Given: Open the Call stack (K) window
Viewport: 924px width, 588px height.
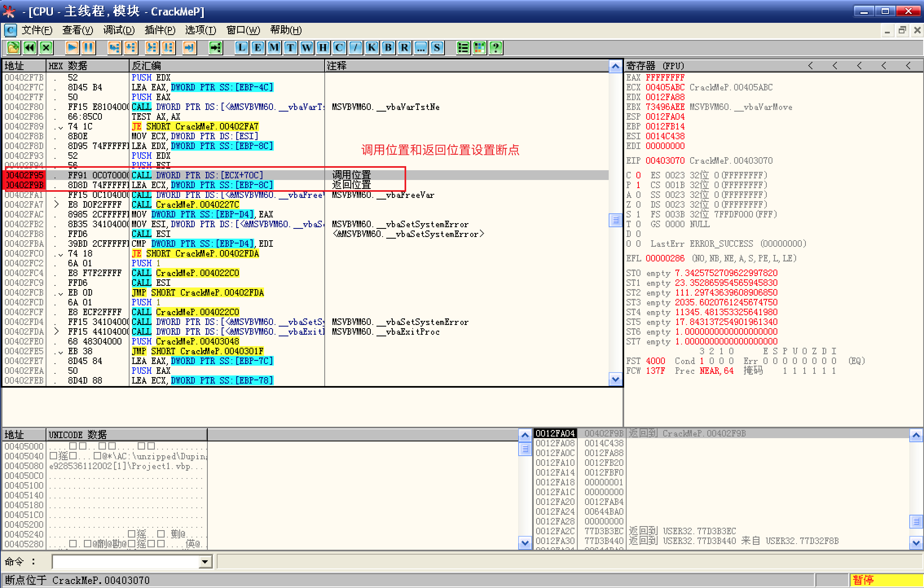Looking at the screenshot, I should point(372,48).
